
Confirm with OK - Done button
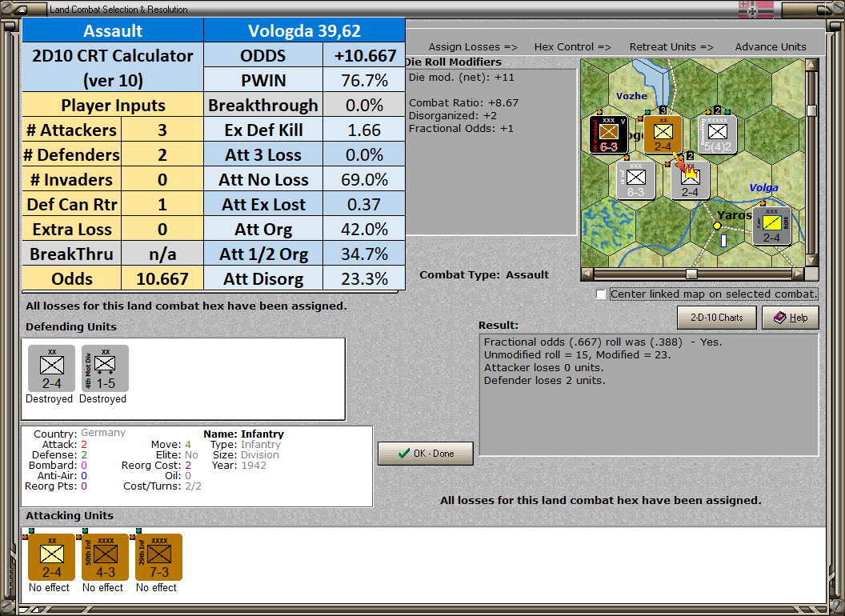[426, 454]
